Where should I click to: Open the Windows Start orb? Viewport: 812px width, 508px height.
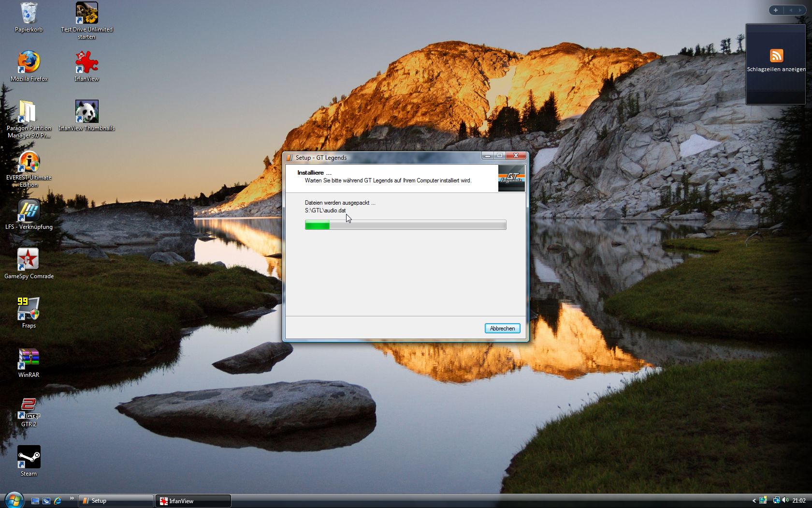[x=14, y=500]
